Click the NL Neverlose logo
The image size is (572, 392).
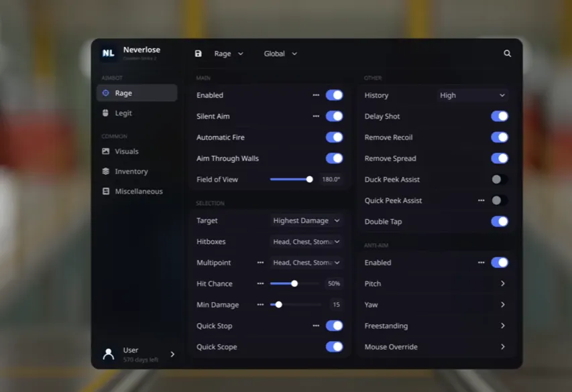109,53
